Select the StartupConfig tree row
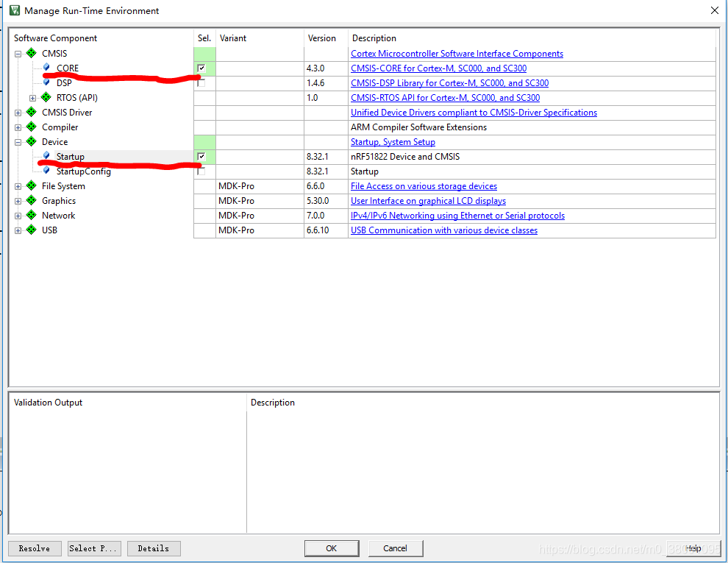728x563 pixels. [84, 171]
